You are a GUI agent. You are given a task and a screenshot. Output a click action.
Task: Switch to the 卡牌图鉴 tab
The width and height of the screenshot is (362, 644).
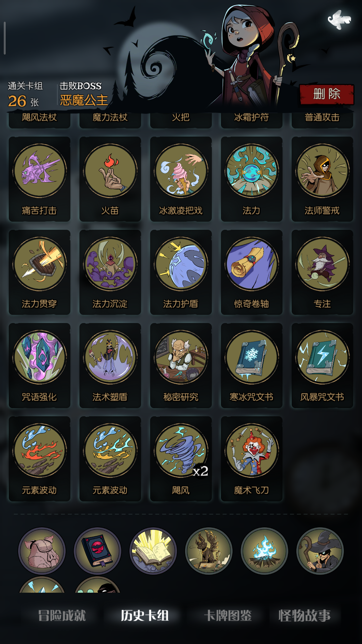pyautogui.click(x=228, y=615)
